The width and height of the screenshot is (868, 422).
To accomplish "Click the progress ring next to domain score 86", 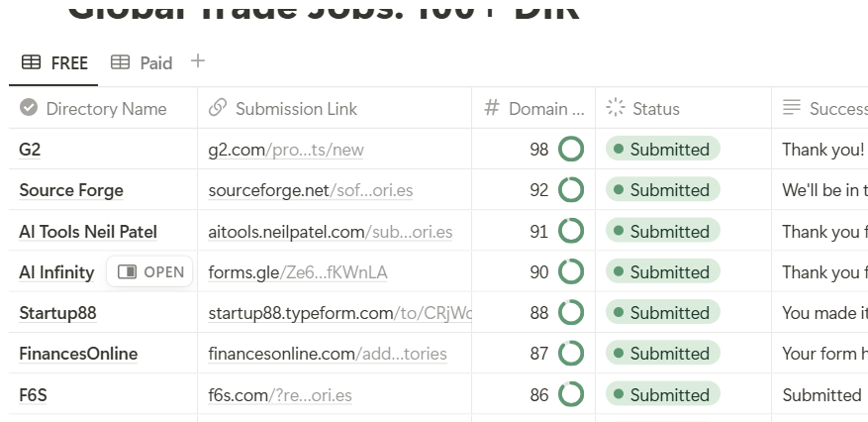I will tap(571, 394).
